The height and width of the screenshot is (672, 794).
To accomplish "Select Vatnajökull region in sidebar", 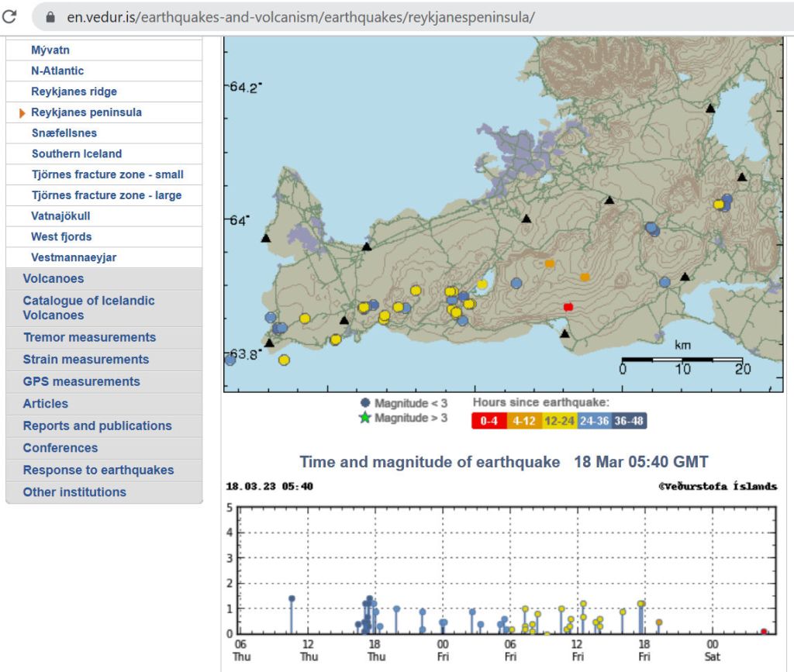I will coord(60,216).
